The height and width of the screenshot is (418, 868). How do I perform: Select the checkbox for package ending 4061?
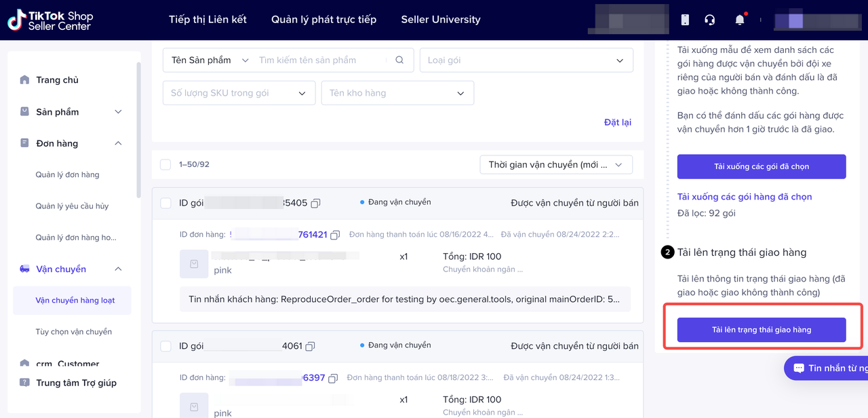[x=165, y=346]
